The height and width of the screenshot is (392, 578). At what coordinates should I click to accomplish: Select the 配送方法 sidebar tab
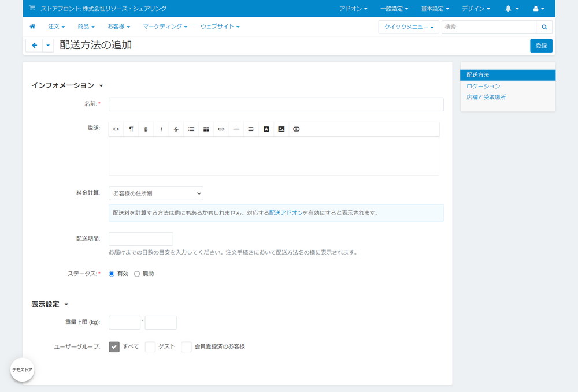[x=507, y=75]
